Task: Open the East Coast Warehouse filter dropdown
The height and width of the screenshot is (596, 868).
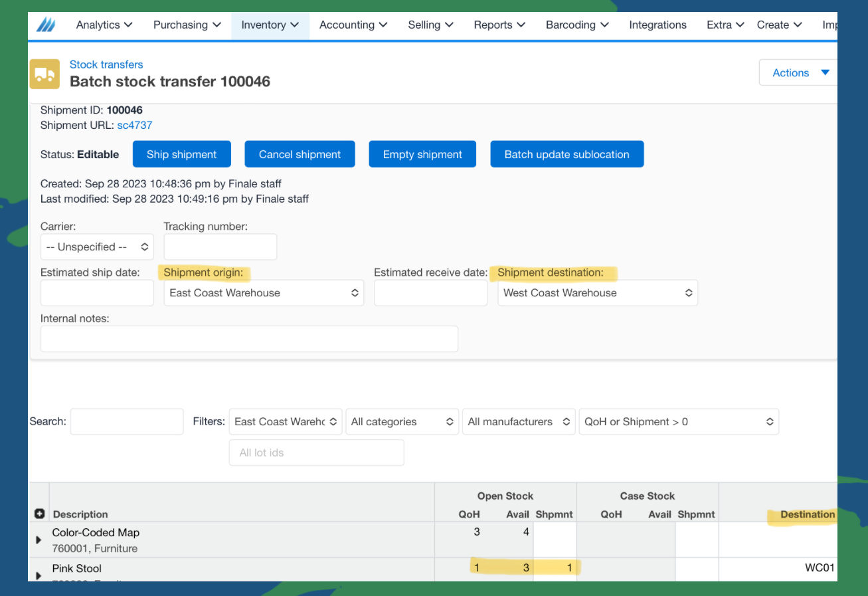Action: [286, 422]
